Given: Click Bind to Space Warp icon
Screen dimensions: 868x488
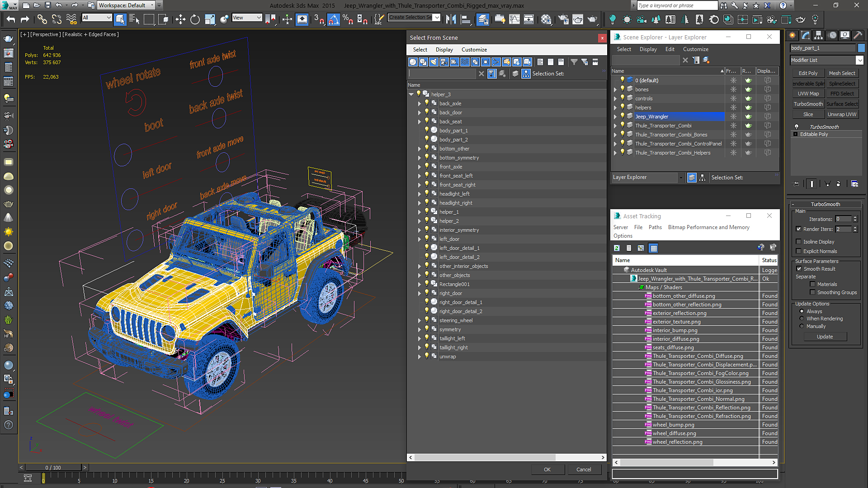Looking at the screenshot, I should coord(71,19).
